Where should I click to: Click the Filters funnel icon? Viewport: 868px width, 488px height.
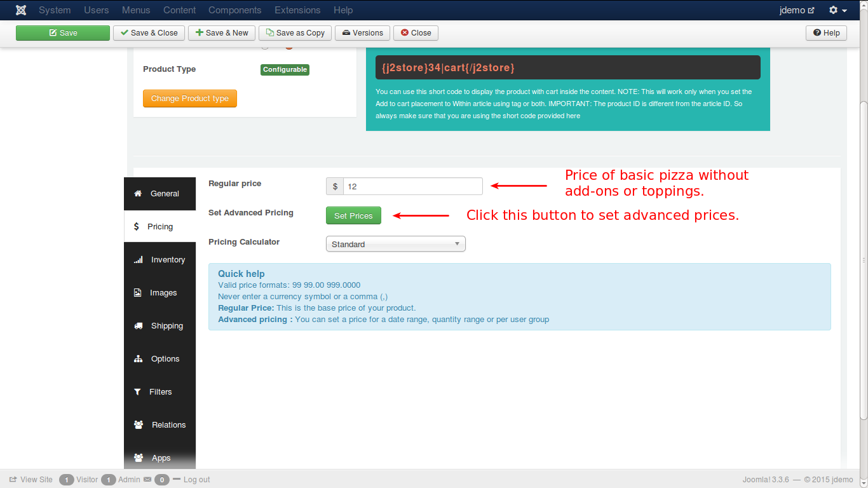click(x=137, y=392)
